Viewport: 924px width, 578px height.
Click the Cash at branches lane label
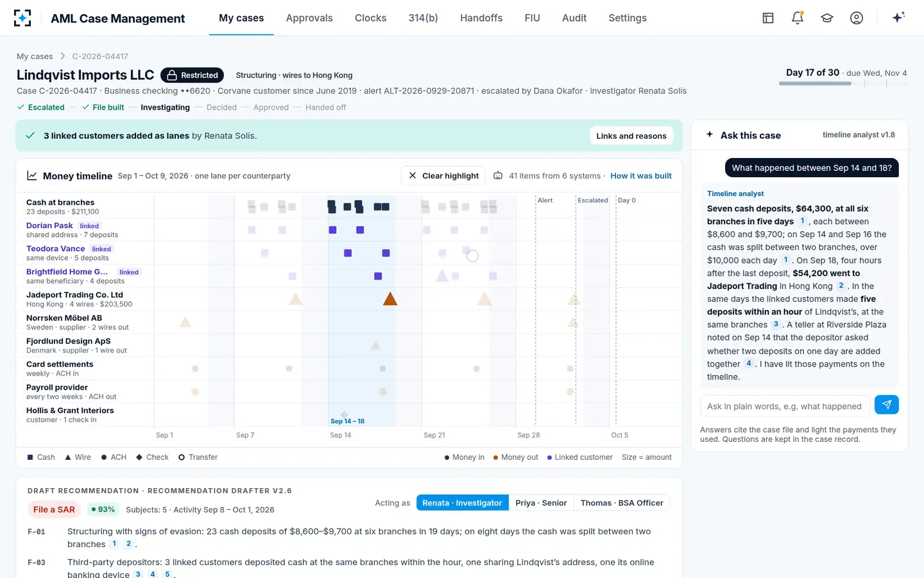coord(60,202)
